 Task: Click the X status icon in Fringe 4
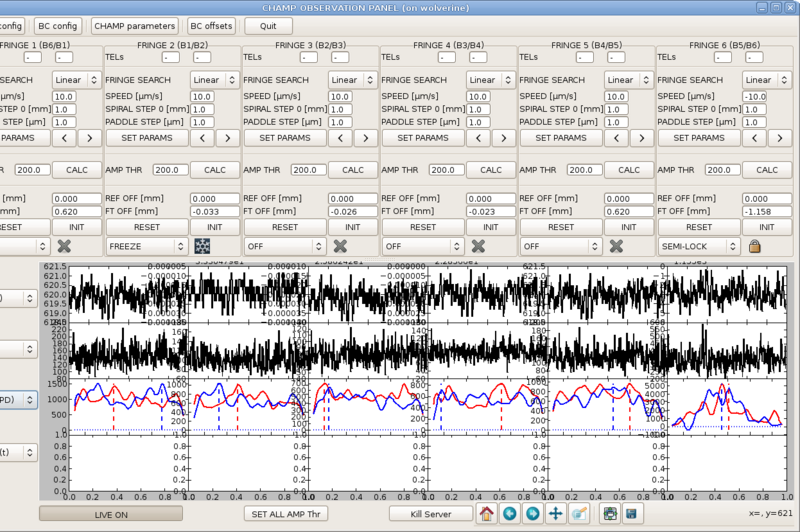(478, 246)
